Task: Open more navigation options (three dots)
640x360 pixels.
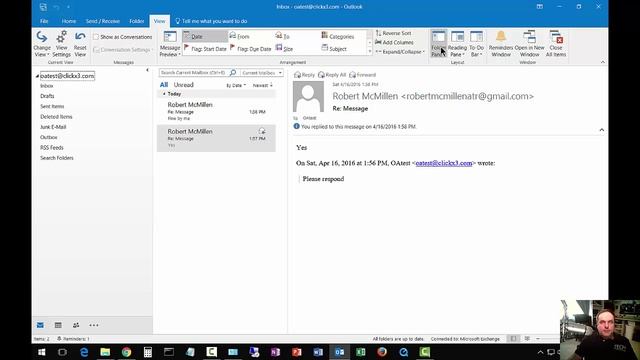Action: coord(94,325)
